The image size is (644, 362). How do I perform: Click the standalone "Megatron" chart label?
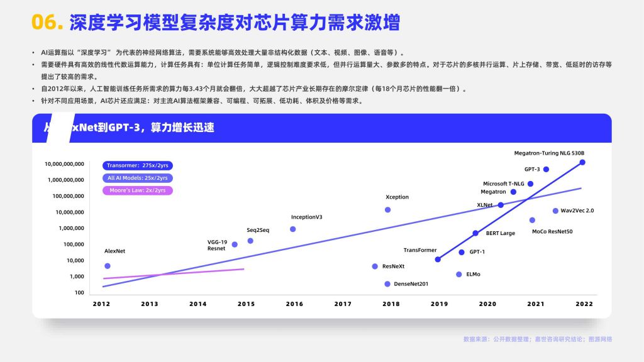(x=493, y=192)
